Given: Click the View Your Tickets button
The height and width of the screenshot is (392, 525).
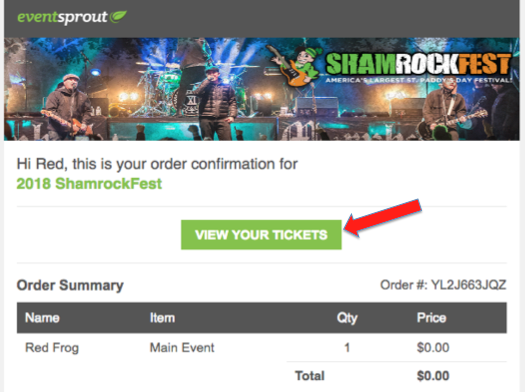Looking at the screenshot, I should point(261,235).
